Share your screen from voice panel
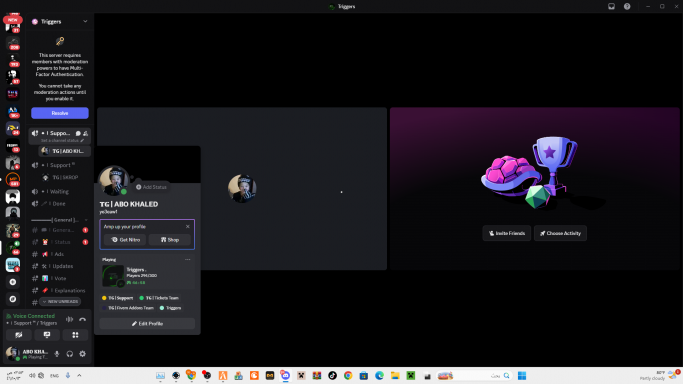Screen dimensions: 683x384 [47, 335]
